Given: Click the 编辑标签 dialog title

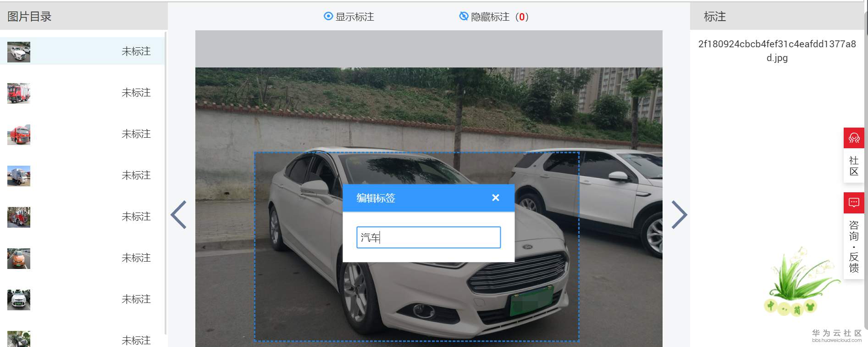Looking at the screenshot, I should pos(376,198).
